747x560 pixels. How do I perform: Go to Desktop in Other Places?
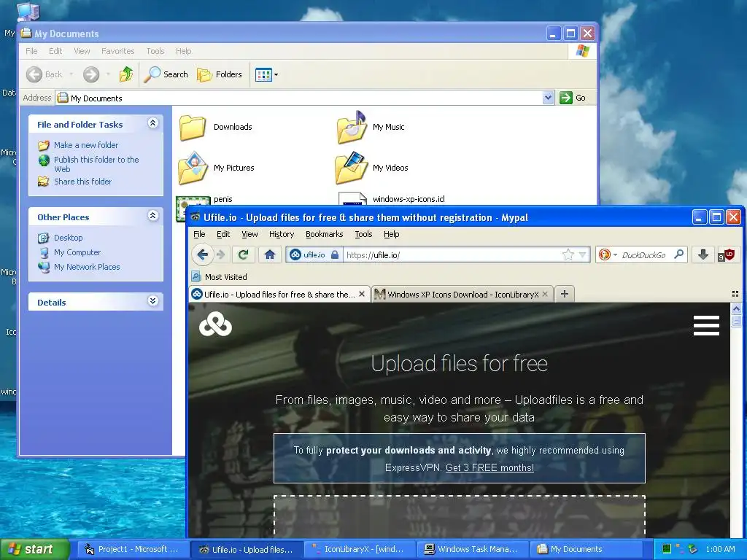pos(68,238)
